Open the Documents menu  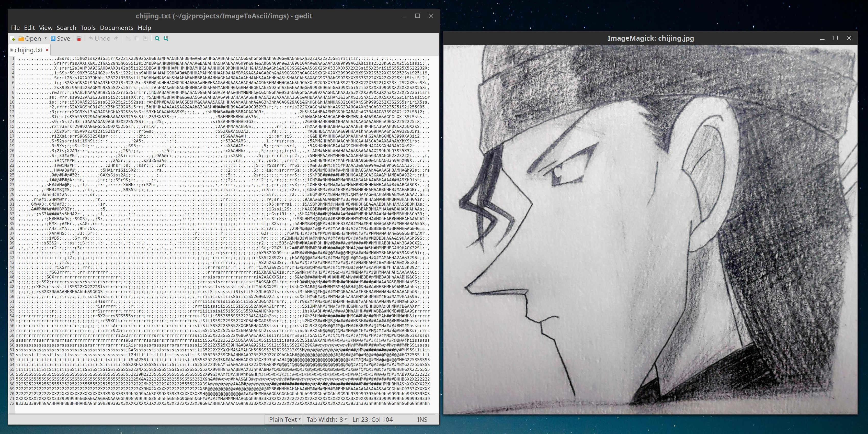(x=117, y=28)
